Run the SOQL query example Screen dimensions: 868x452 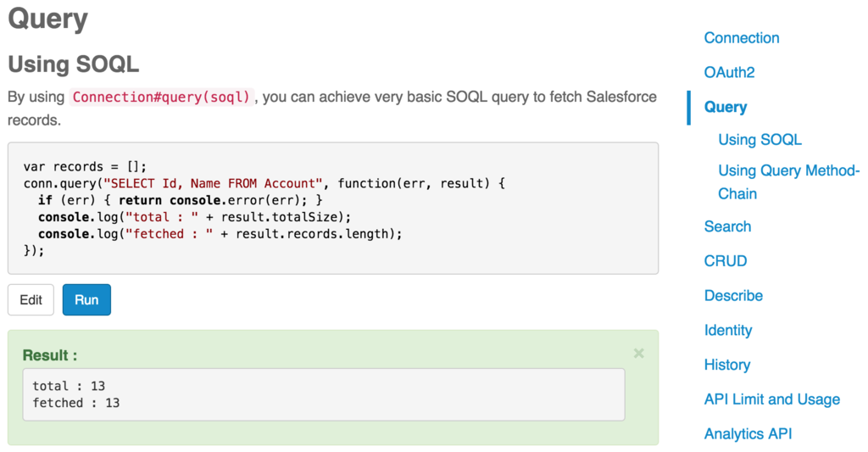pyautogui.click(x=86, y=300)
